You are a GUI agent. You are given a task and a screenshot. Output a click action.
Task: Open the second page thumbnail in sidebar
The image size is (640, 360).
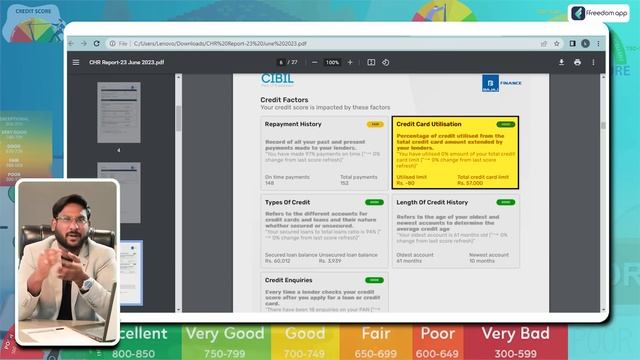(x=119, y=192)
